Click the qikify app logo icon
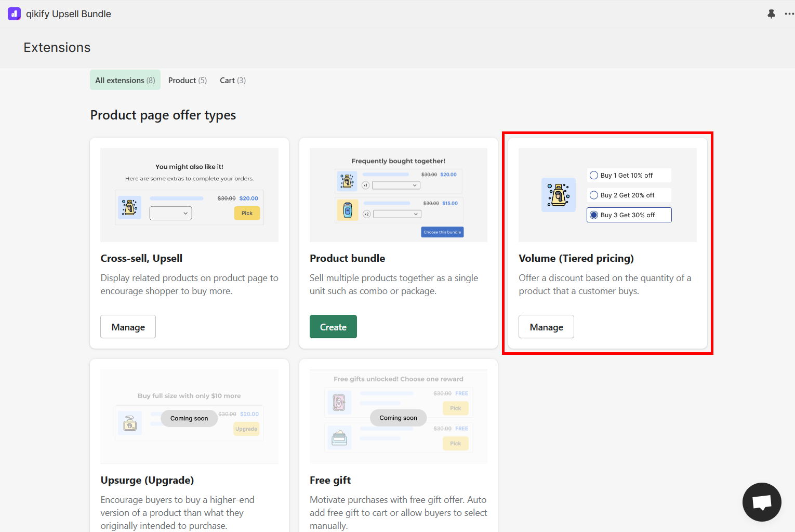The height and width of the screenshot is (532, 795). [14, 14]
